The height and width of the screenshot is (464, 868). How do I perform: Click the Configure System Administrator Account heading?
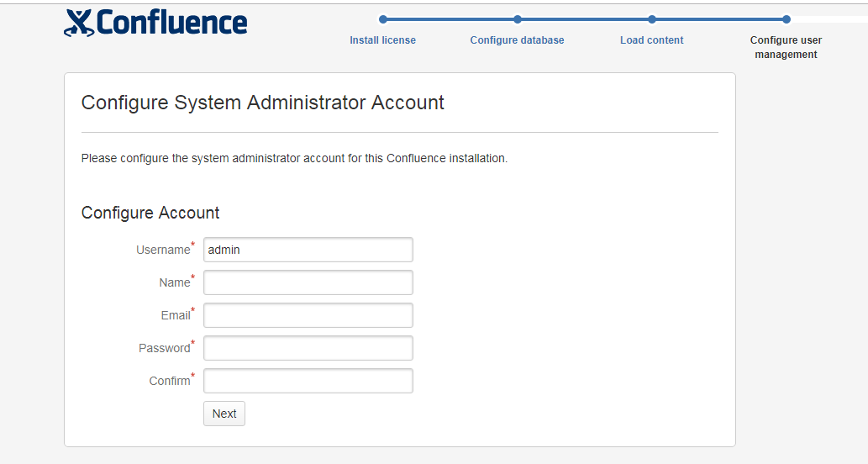[262, 103]
